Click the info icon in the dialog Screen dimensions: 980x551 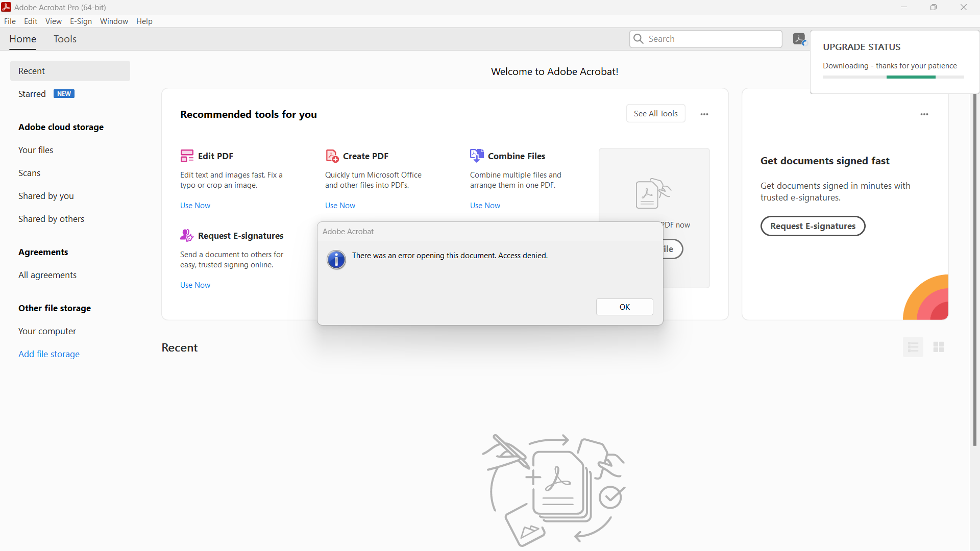[336, 260]
